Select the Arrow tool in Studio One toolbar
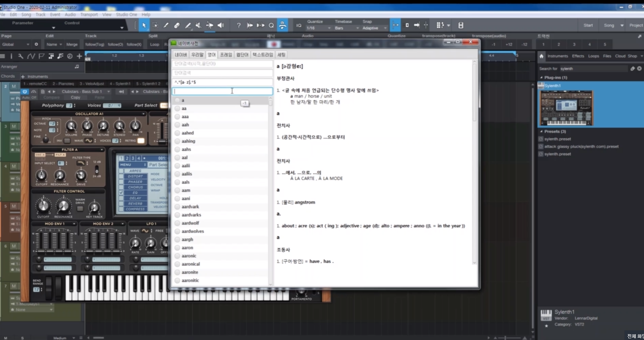This screenshot has height=340, width=644. pyautogui.click(x=144, y=25)
